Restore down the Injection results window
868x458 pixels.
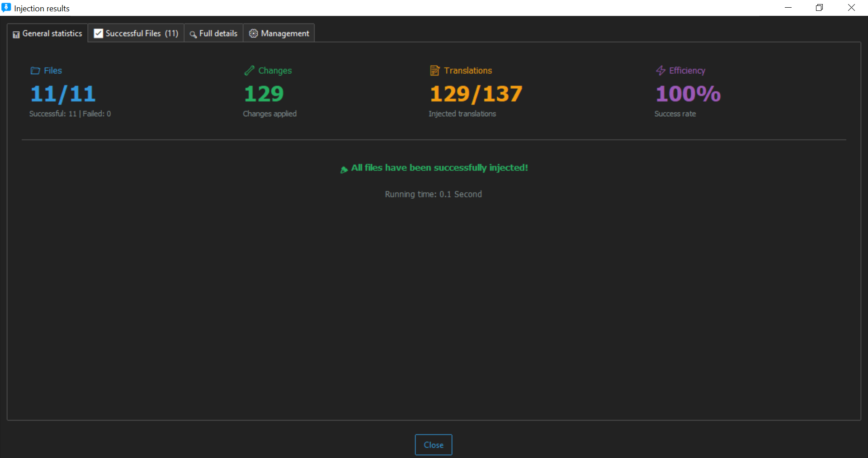pos(819,8)
